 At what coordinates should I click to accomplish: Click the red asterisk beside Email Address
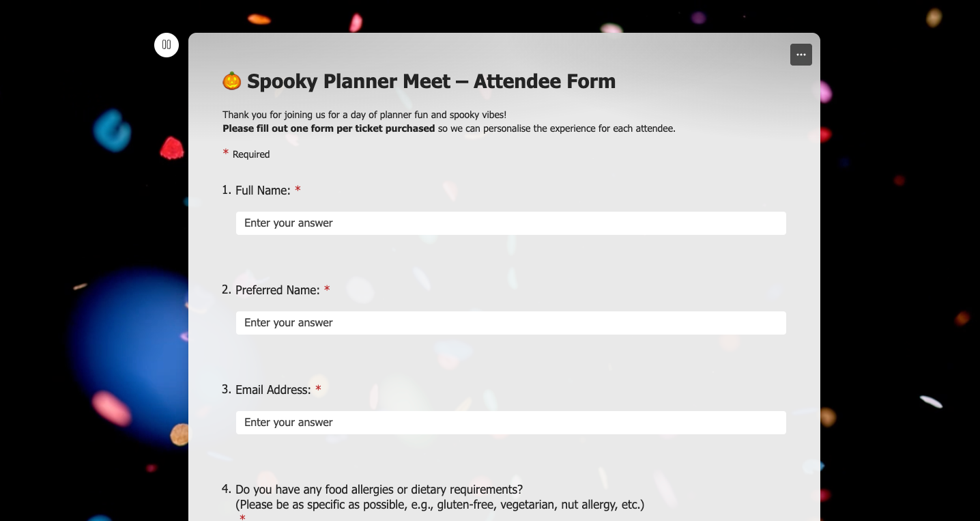318,389
